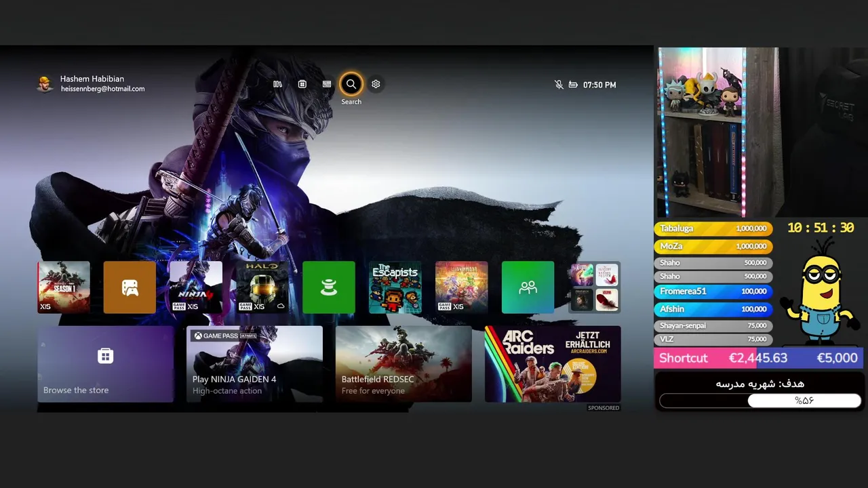This screenshot has width=868, height=488.
Task: Click the VLZ 75,000 donor row
Action: [713, 339]
